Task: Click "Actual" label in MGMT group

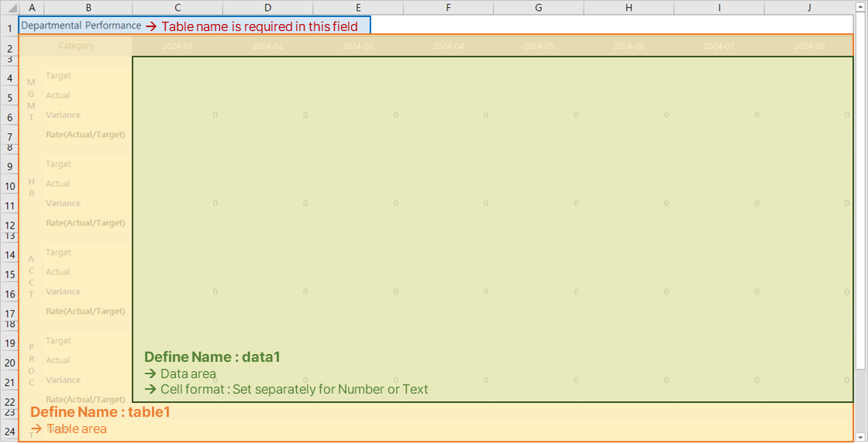Action: click(57, 95)
